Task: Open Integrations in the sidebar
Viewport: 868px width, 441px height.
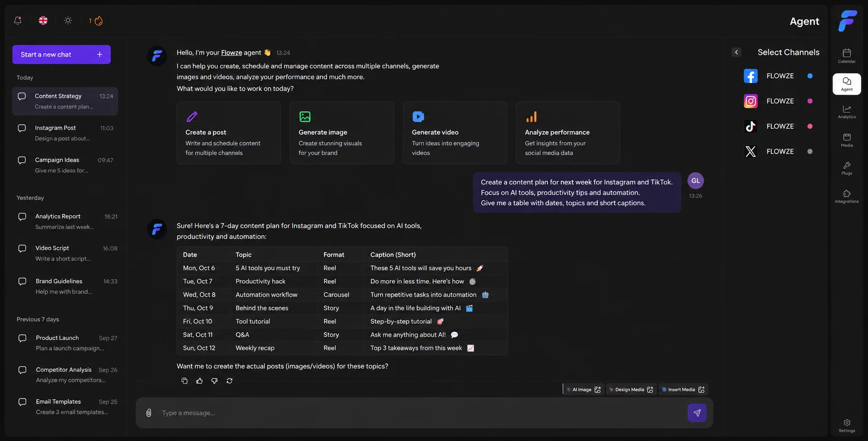Action: click(847, 196)
